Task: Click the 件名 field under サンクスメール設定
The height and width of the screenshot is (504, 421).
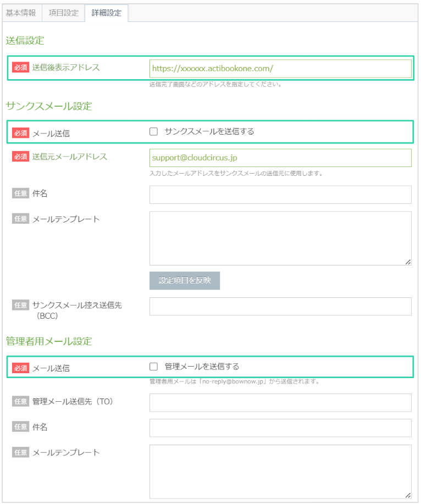Action: 280,195
